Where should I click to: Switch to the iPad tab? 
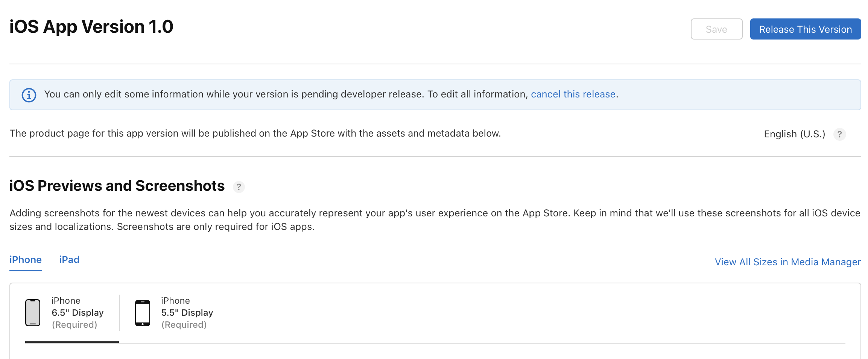(x=69, y=260)
